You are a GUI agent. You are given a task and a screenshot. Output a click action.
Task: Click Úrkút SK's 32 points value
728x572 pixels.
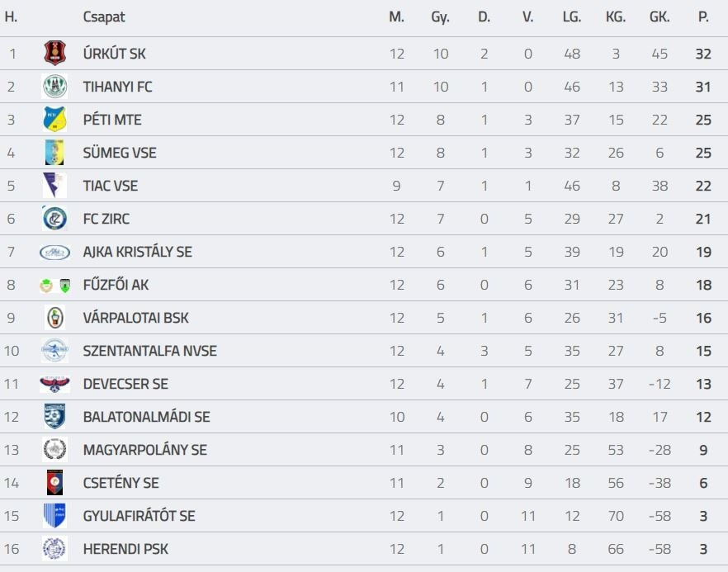703,54
